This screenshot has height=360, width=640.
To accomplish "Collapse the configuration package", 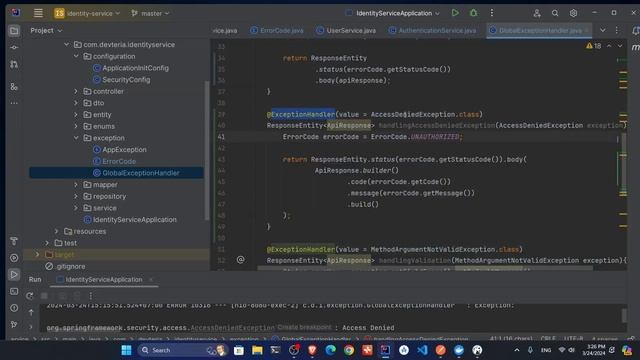I will tap(76, 56).
